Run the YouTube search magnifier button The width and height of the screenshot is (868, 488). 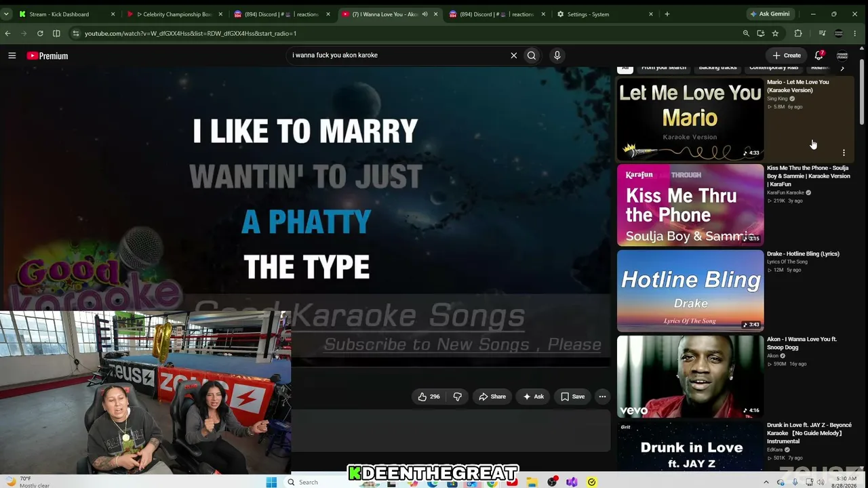tap(532, 56)
